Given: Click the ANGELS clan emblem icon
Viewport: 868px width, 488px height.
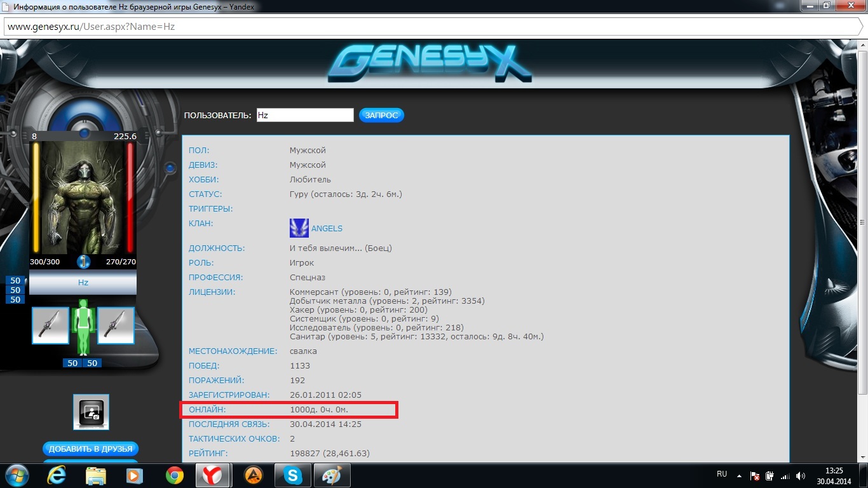Looking at the screenshot, I should 299,228.
